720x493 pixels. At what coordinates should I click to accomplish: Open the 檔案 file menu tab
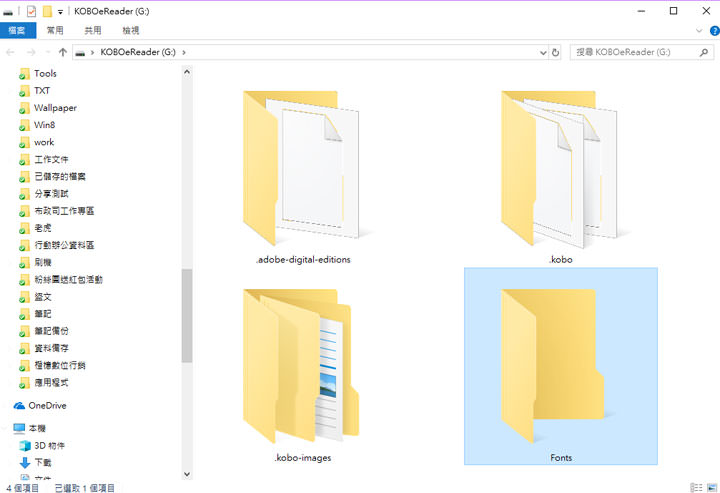(x=18, y=30)
